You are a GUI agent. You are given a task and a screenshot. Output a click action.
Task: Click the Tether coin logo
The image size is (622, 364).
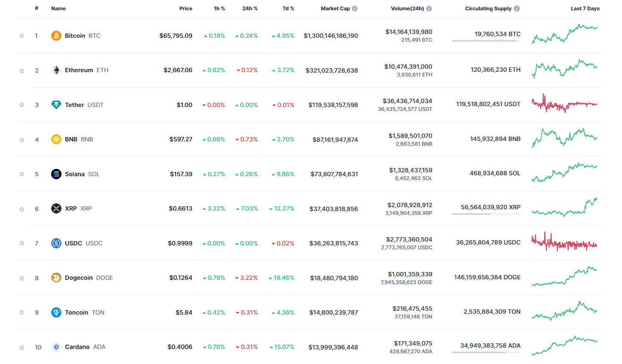[x=56, y=105]
